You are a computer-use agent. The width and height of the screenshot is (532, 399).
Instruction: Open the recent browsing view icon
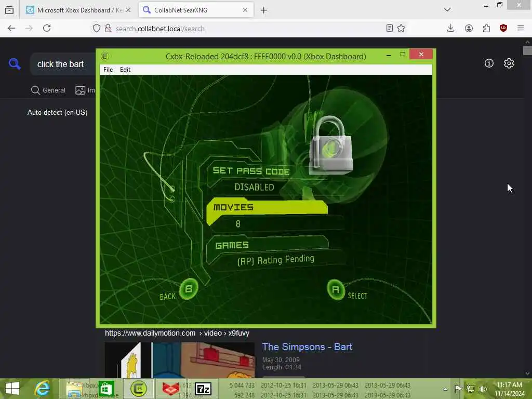9,10
